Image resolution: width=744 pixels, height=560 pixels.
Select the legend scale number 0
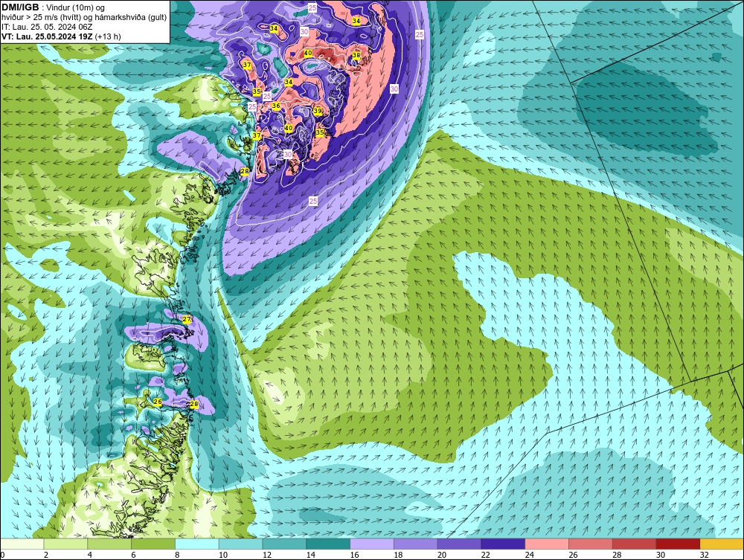coord(2,555)
